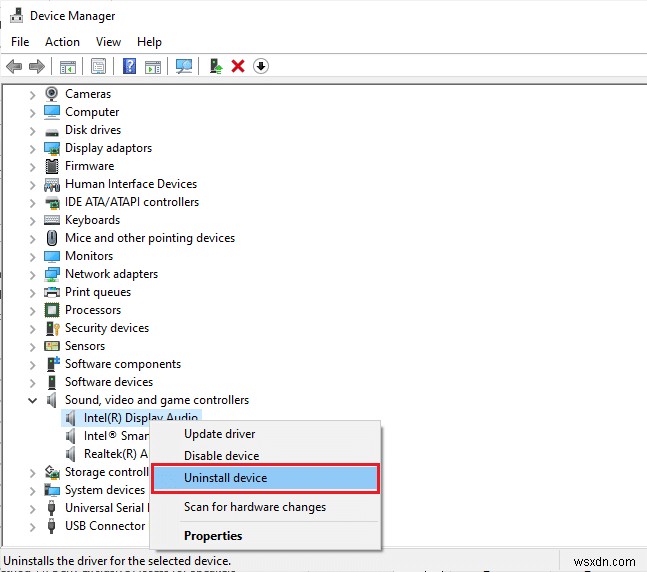This screenshot has height=572, width=647.
Task: Click the Forward arrow toolbar icon
Action: pyautogui.click(x=37, y=66)
